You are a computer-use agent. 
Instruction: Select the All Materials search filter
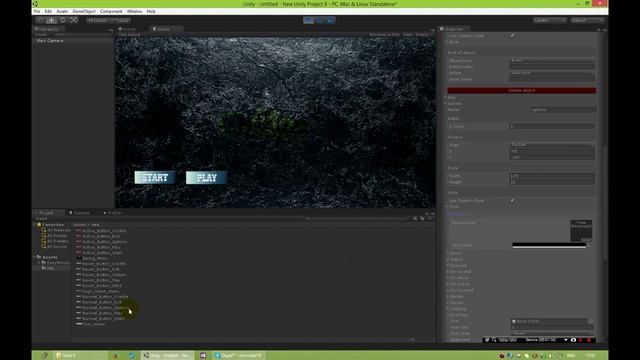56,230
